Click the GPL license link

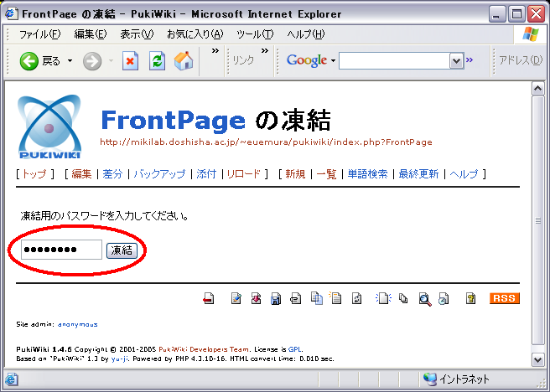pyautogui.click(x=294, y=349)
